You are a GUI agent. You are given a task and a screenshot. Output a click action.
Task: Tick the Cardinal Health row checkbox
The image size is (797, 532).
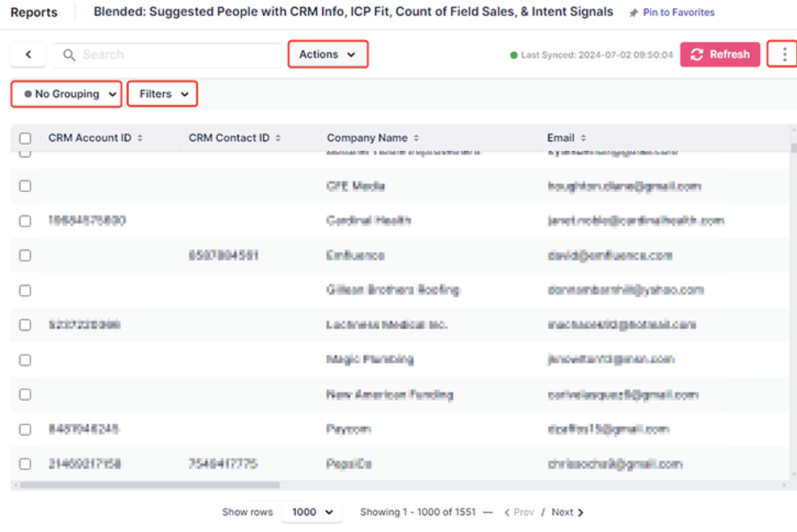[x=25, y=221]
